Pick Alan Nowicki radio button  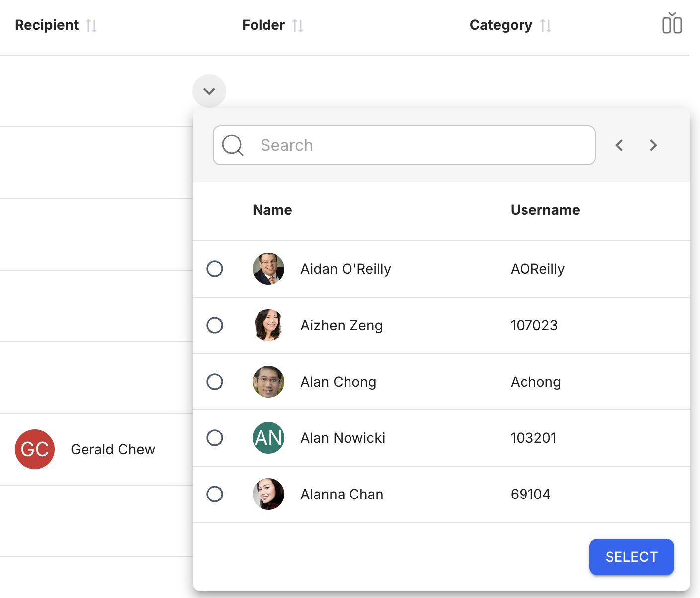click(215, 438)
